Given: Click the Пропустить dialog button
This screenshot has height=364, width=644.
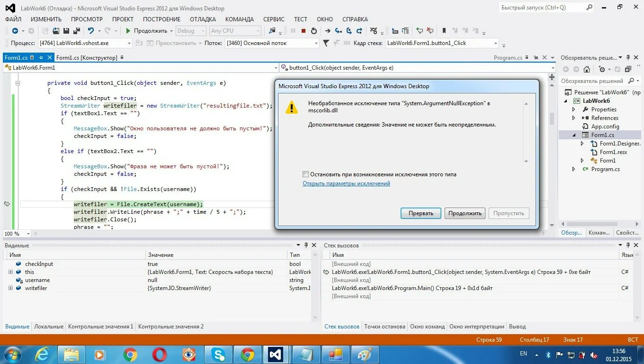Looking at the screenshot, I should tap(509, 213).
